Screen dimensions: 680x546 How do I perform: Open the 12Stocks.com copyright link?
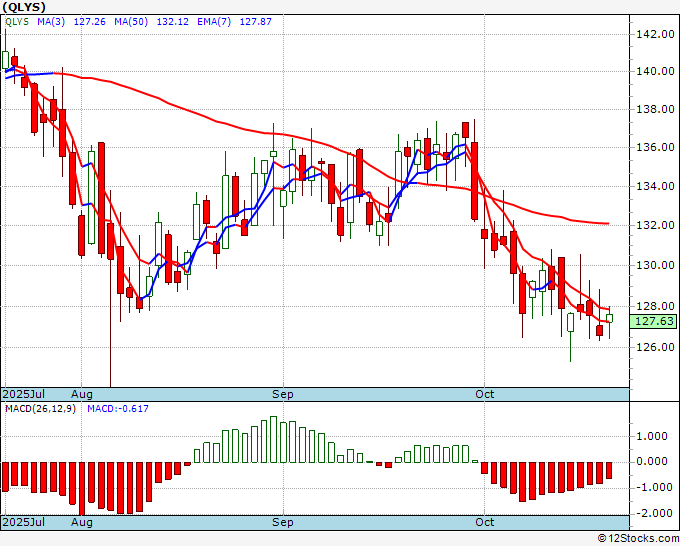coord(638,539)
